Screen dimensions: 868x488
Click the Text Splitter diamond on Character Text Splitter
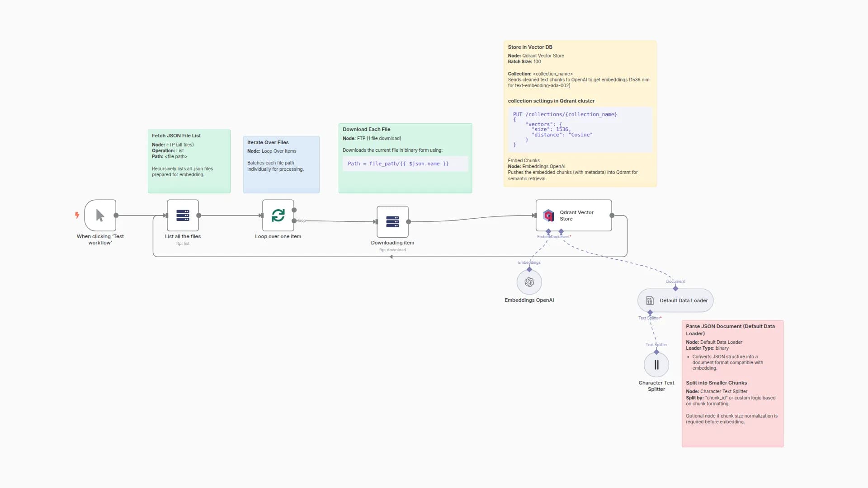656,351
